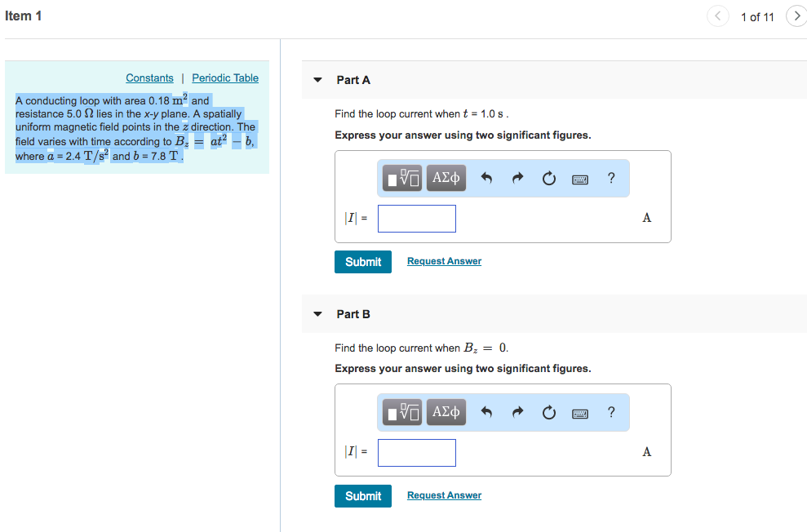Submit the Part A answer
Image resolution: width=807 pixels, height=532 pixels.
[362, 262]
